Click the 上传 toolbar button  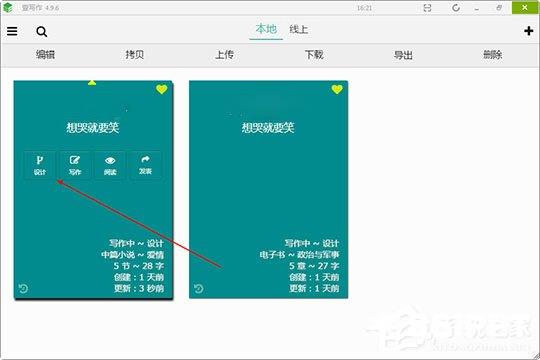[224, 54]
